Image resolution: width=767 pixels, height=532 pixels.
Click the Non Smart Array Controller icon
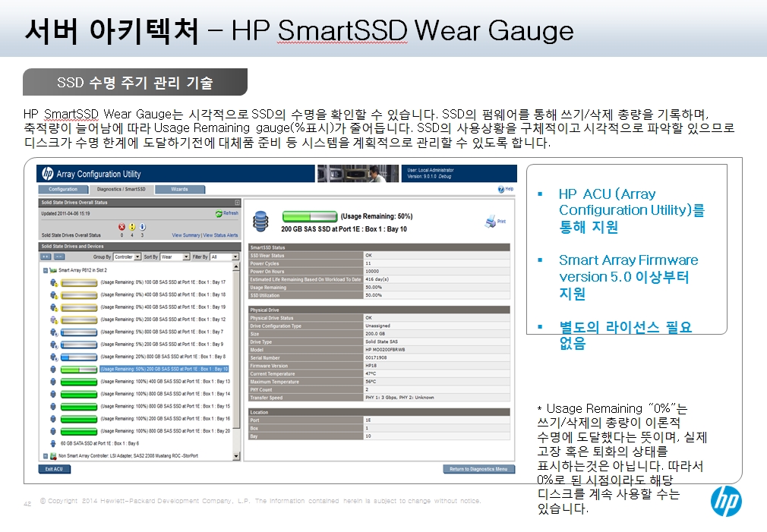tap(53, 456)
